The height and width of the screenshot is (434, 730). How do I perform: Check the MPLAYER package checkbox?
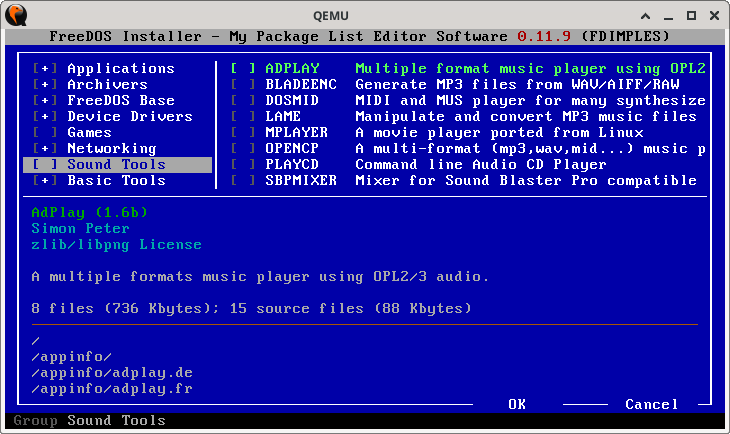point(243,132)
